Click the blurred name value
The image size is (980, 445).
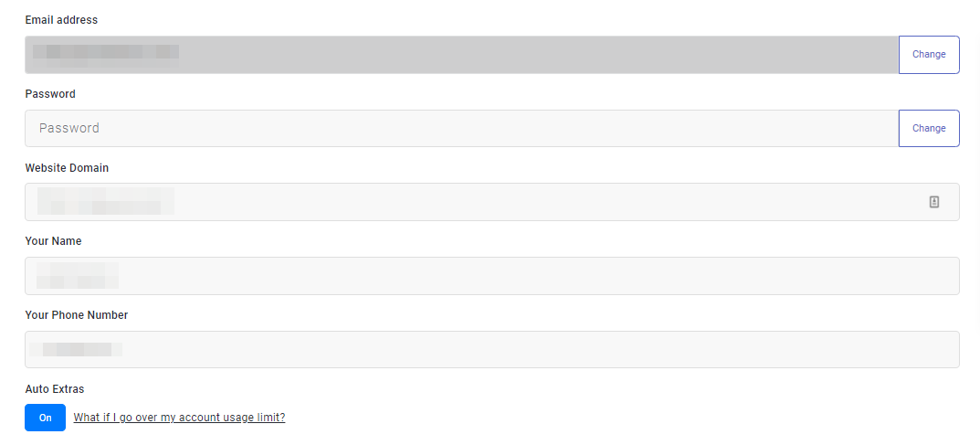(78, 275)
